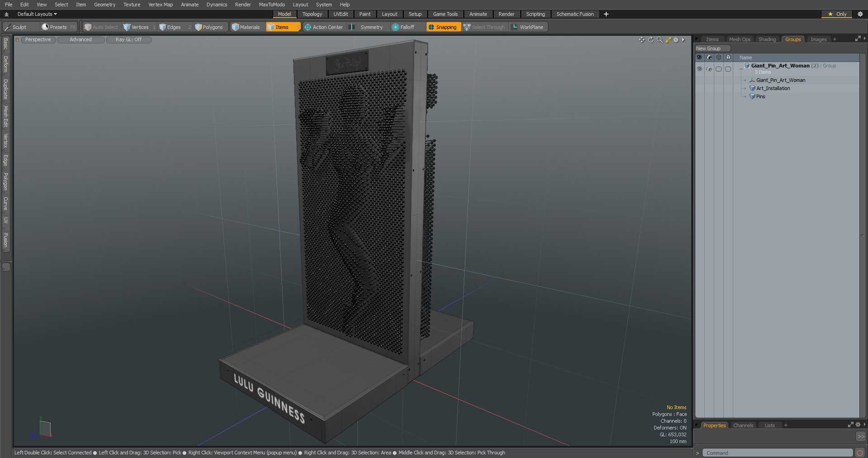
Task: Click the viewport zoom magnifier icon
Action: click(660, 40)
